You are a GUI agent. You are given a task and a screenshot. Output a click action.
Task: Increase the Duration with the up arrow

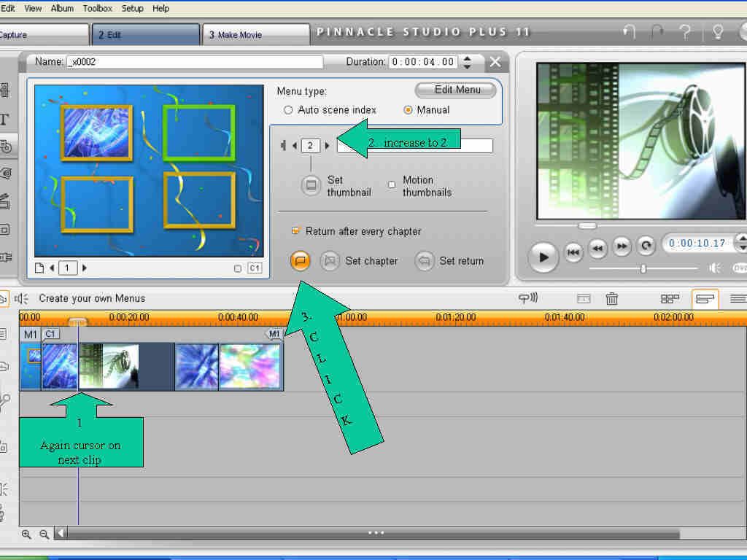pos(468,58)
